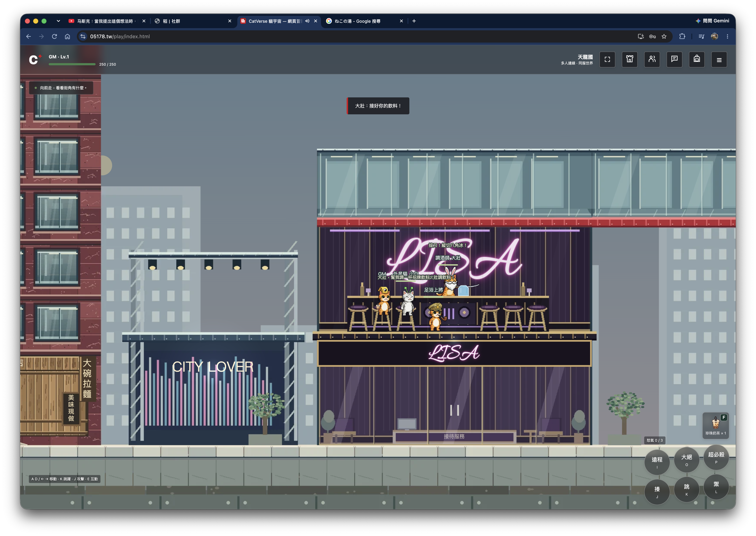The image size is (756, 536).
Task: Open the castle icon menu
Action: [629, 59]
